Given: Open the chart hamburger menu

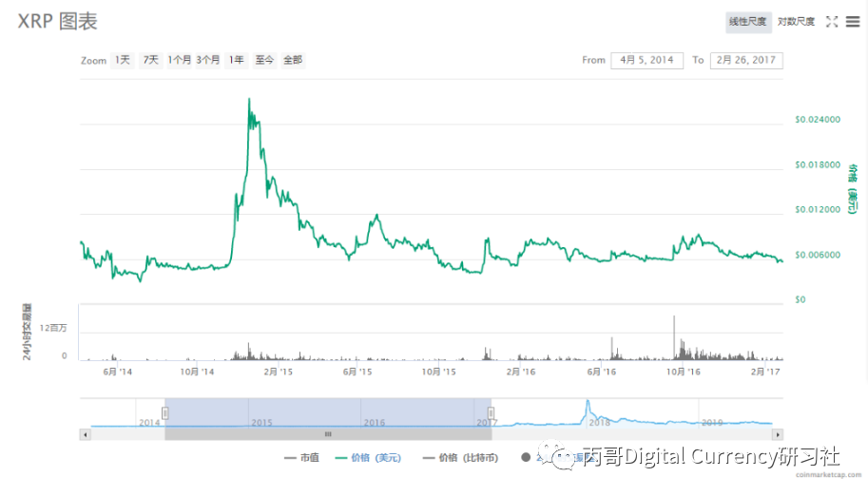Looking at the screenshot, I should click(853, 22).
